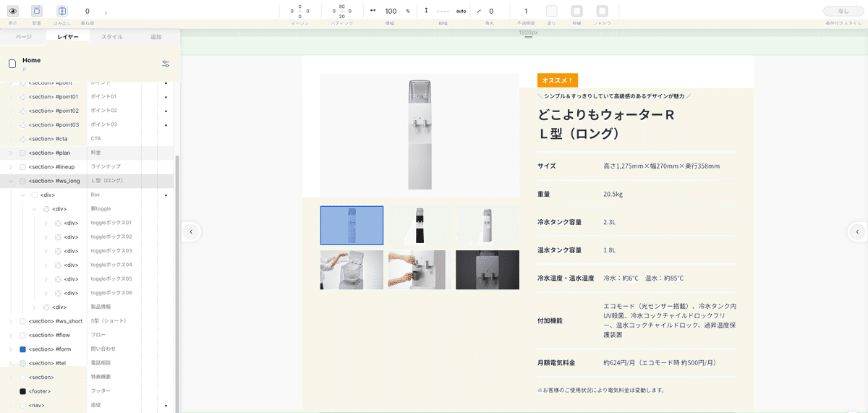868x413 pixels.
Task: Switch to the 追加 tab
Action: click(156, 37)
